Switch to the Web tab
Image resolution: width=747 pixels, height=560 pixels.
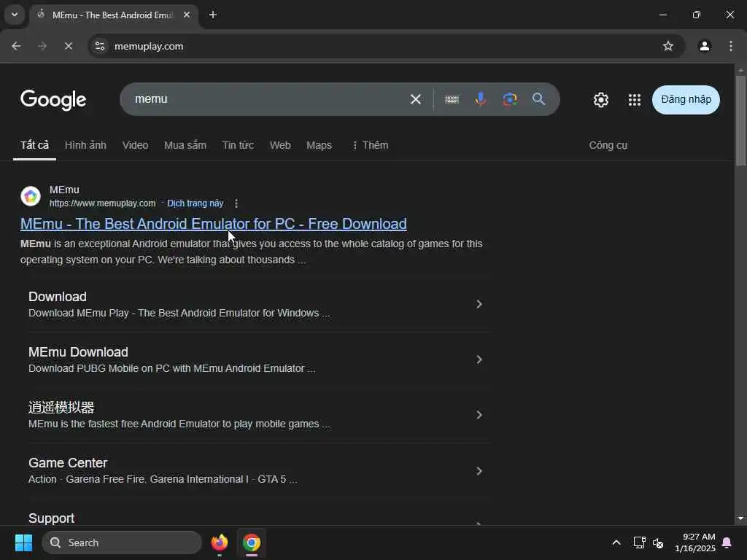pyautogui.click(x=280, y=145)
